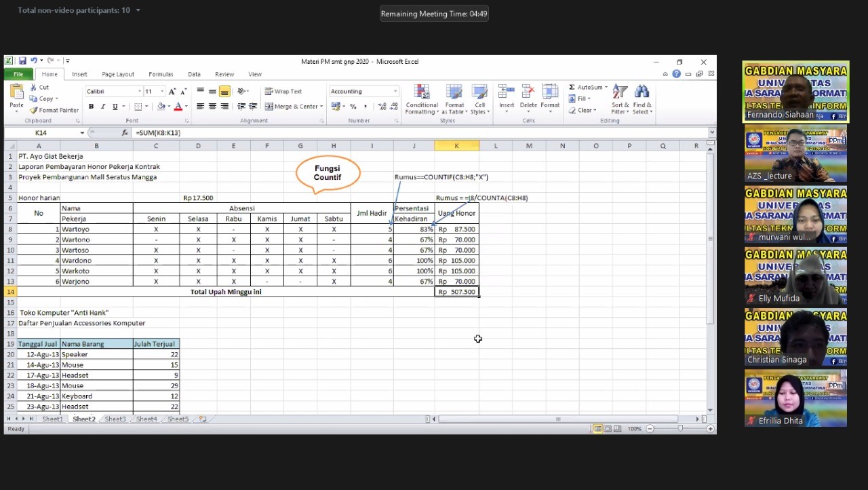
Task: Apply the red font color
Action: click(178, 107)
